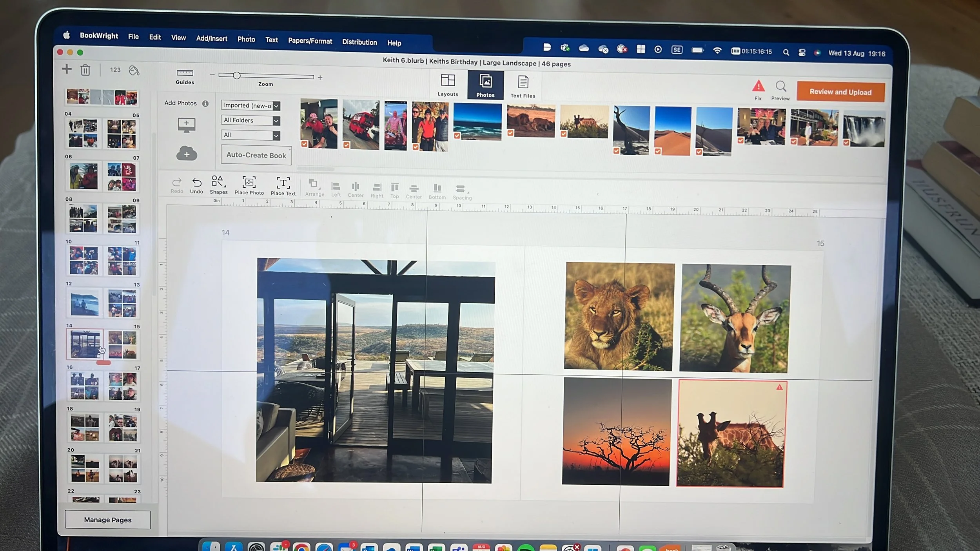Image resolution: width=980 pixels, height=551 pixels.
Task: Toggle the checkmark on ocean photo thumbnail
Action: [x=457, y=136]
